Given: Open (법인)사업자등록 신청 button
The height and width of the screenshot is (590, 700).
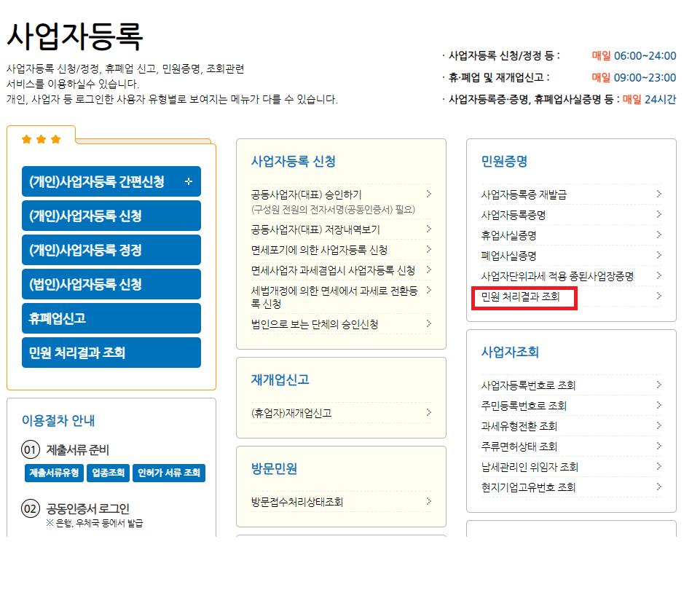Looking at the screenshot, I should point(111,284).
